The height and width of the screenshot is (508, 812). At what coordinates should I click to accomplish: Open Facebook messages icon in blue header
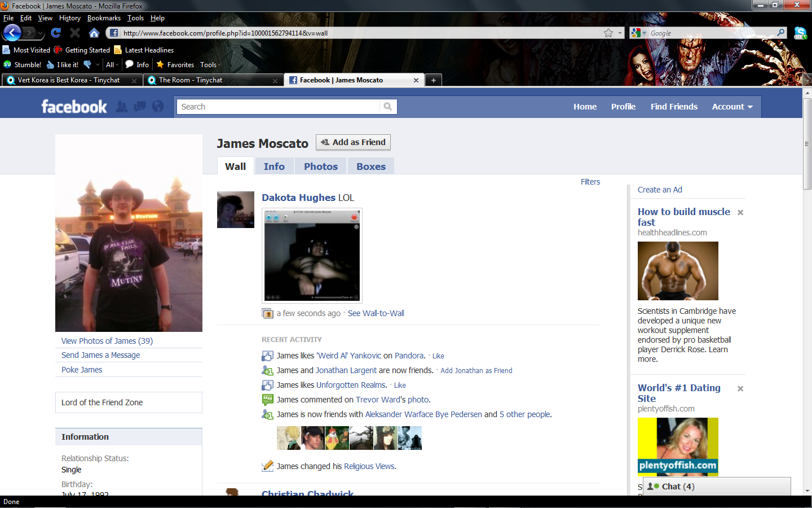(x=139, y=107)
